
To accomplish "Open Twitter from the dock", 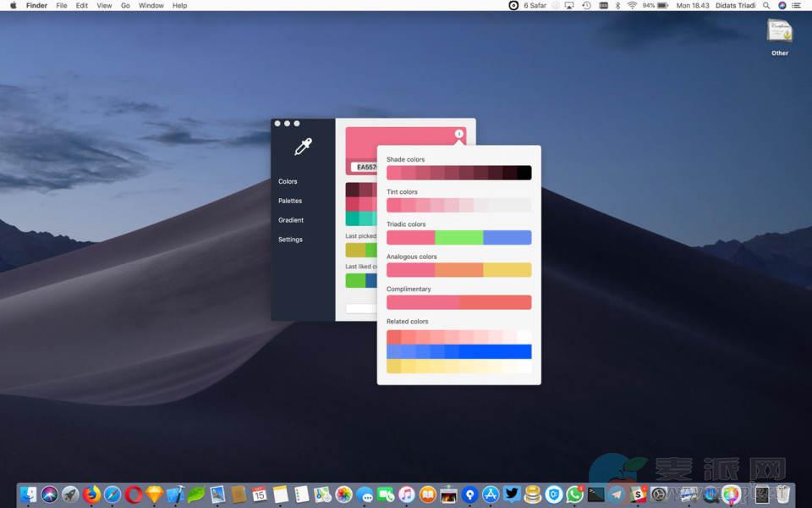I will click(512, 494).
